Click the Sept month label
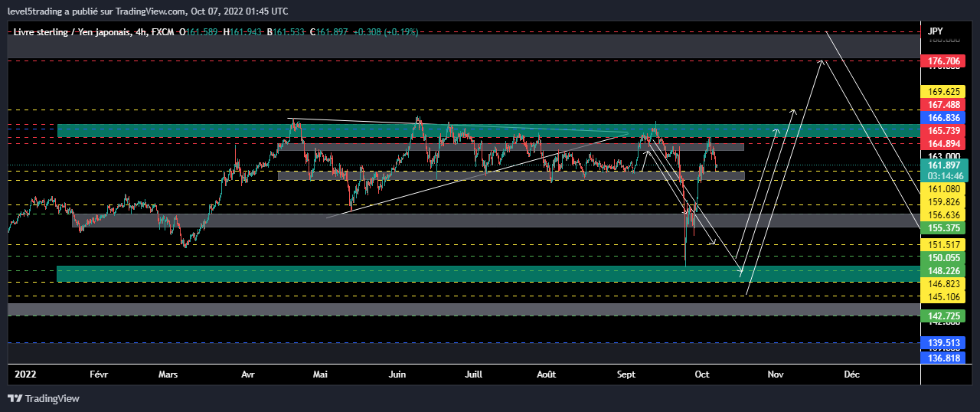Image resolution: width=980 pixels, height=412 pixels. pyautogui.click(x=626, y=374)
